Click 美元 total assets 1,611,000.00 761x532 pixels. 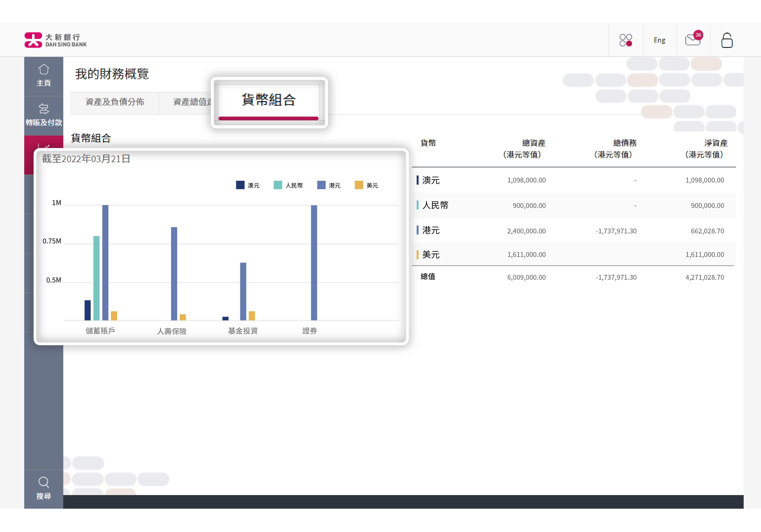tap(526, 254)
